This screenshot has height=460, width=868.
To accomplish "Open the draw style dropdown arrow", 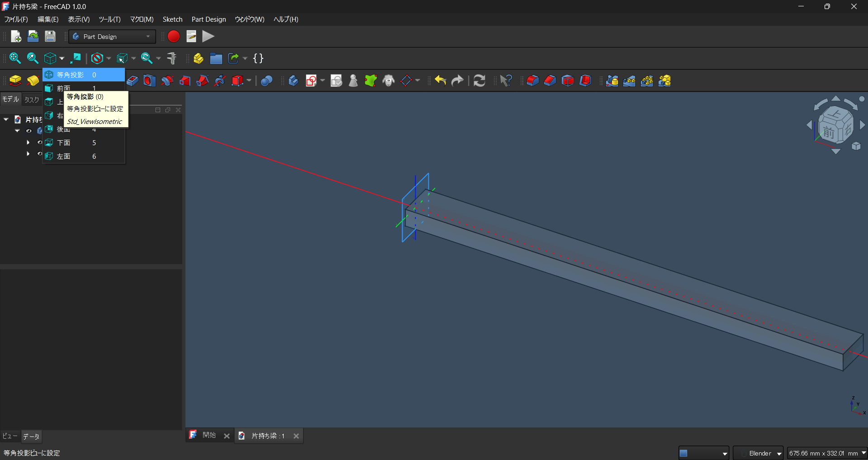I will click(x=109, y=58).
